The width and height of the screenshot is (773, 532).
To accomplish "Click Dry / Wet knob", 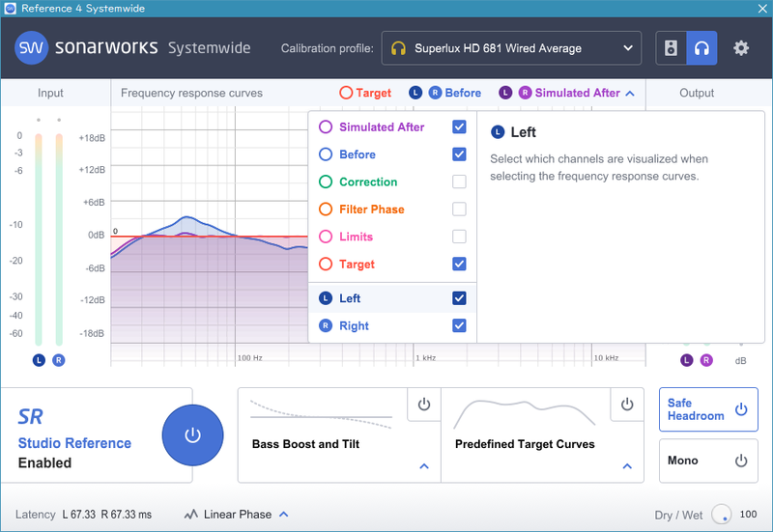I will pos(721,515).
